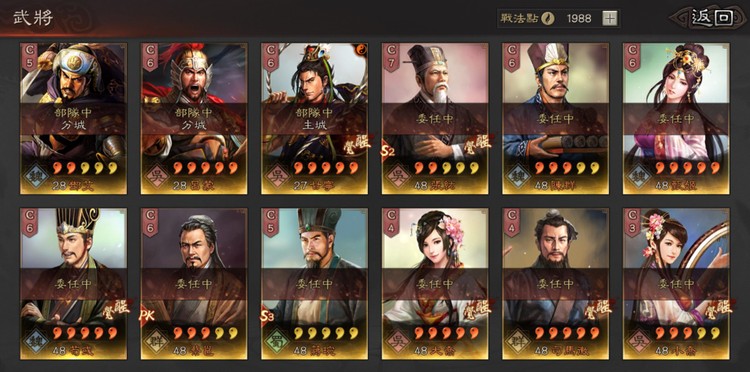Select the red-plumed shouting general card

pyautogui.click(x=194, y=119)
